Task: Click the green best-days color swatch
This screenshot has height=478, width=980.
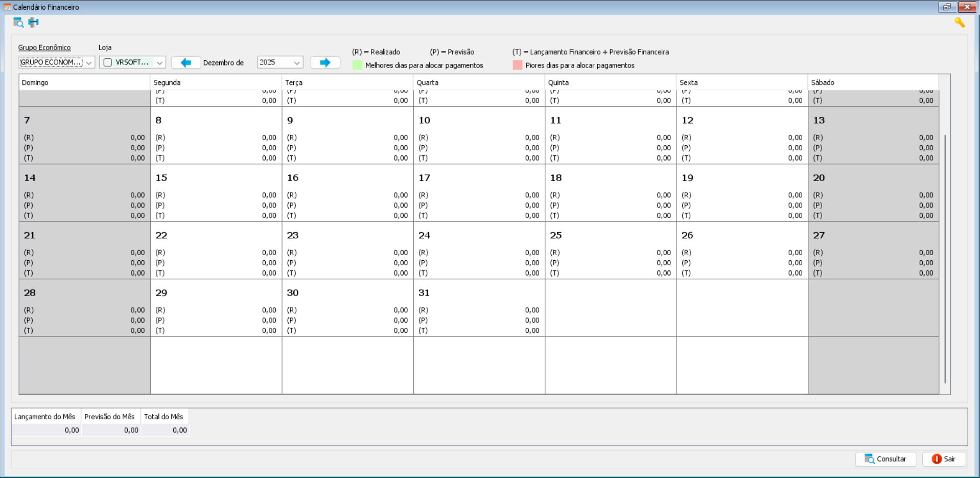Action: [357, 65]
